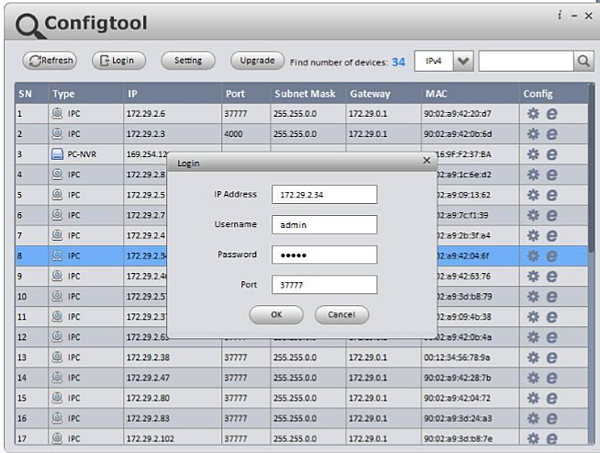Click gear config icon for row 2
Viewport: 600px width, 453px height.
point(533,134)
